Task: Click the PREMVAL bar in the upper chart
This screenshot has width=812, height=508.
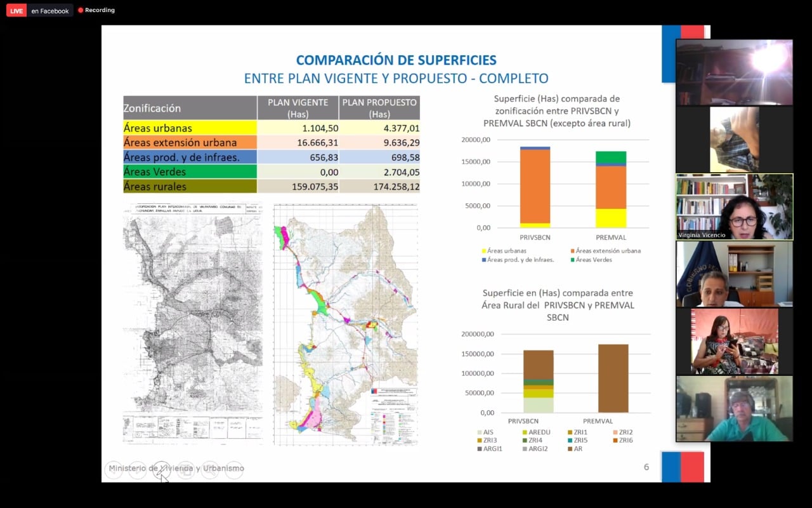Action: click(611, 189)
